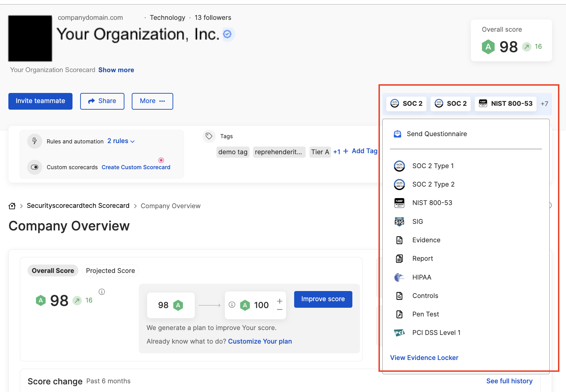
Task: Click the Tags label icon
Action: [x=209, y=136]
